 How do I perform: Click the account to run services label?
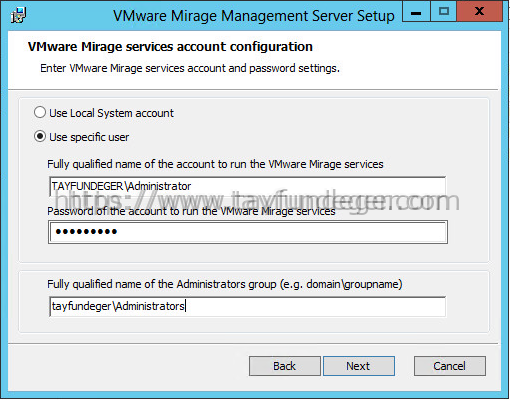(x=215, y=164)
